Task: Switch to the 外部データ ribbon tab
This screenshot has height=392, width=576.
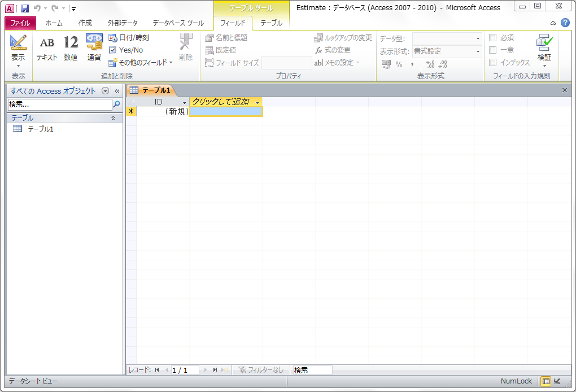Action: click(123, 23)
